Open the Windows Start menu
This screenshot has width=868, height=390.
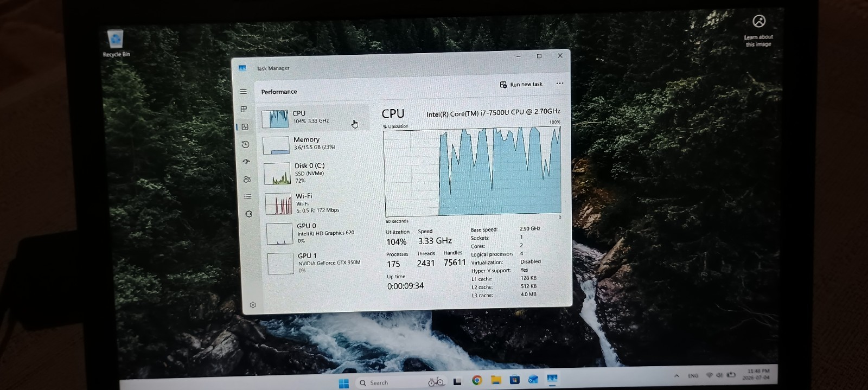(x=343, y=383)
